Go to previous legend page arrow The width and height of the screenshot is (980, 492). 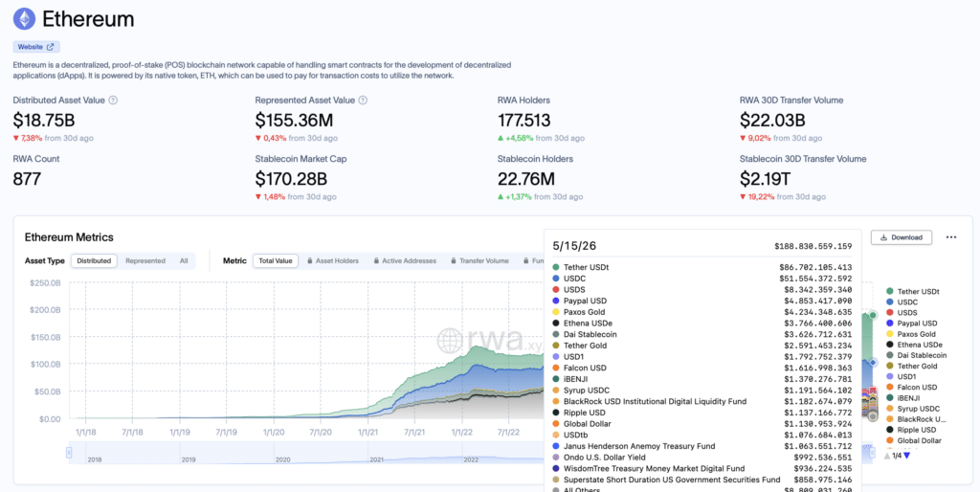tap(887, 456)
